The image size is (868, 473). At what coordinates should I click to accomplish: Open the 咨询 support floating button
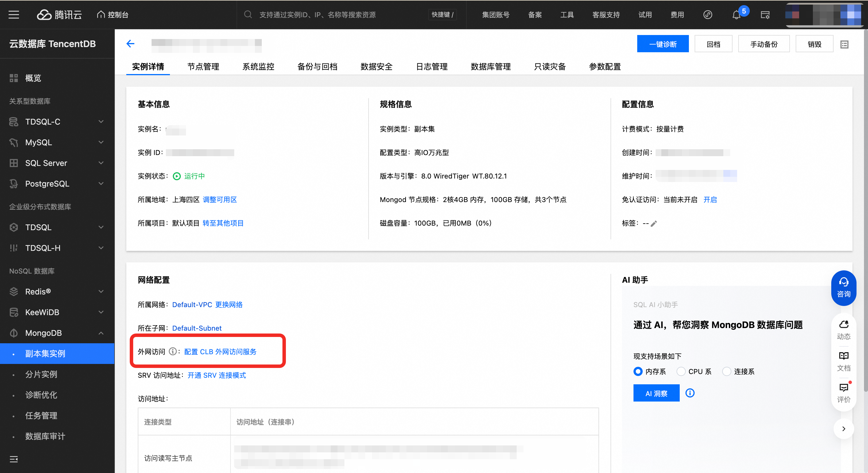coord(844,288)
